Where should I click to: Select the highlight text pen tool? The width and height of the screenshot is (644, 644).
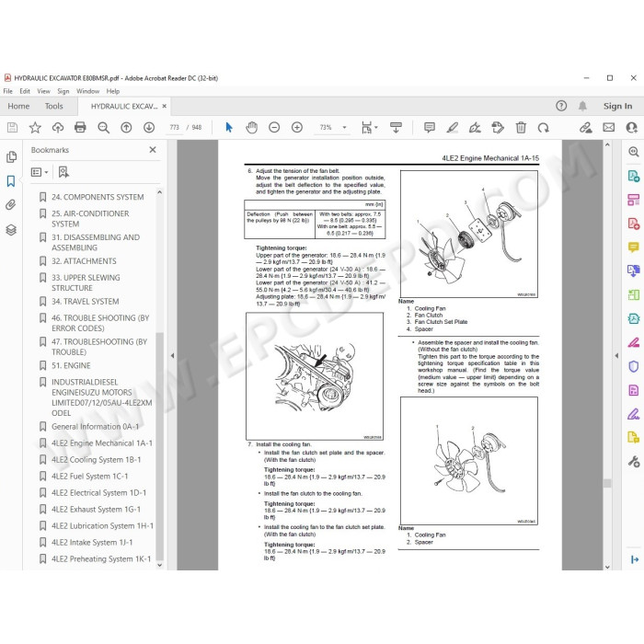coord(453,128)
